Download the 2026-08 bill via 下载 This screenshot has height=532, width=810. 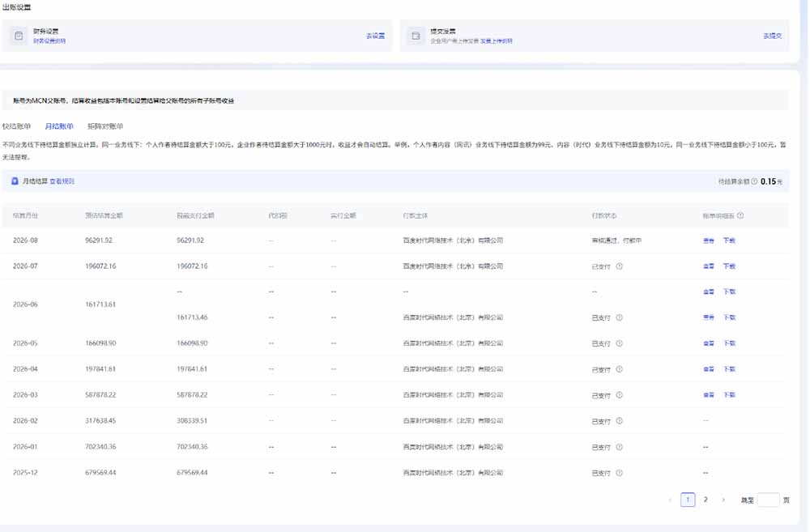click(x=729, y=240)
